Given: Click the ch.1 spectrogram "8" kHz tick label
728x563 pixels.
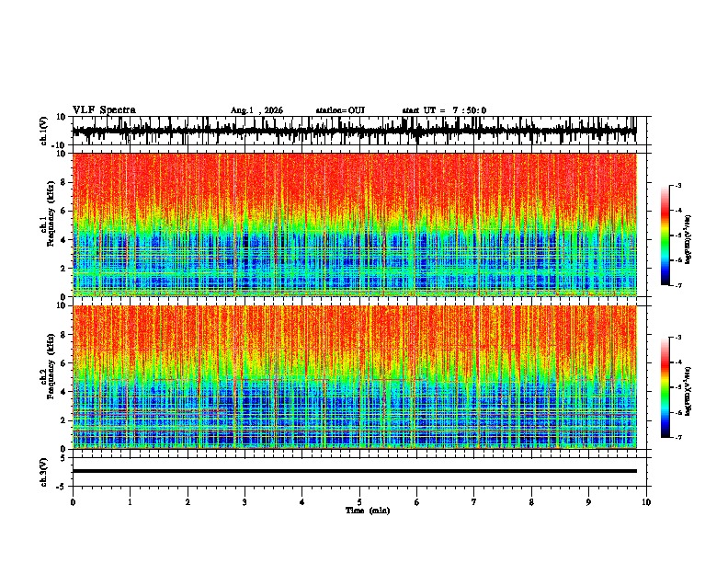Looking at the screenshot, I should (x=64, y=182).
